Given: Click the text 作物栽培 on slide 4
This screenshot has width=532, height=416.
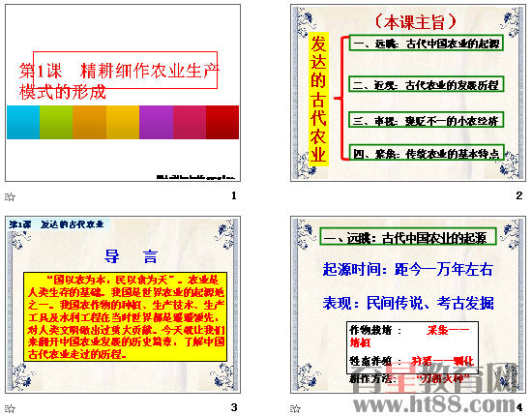Looking at the screenshot, I should click(370, 330).
